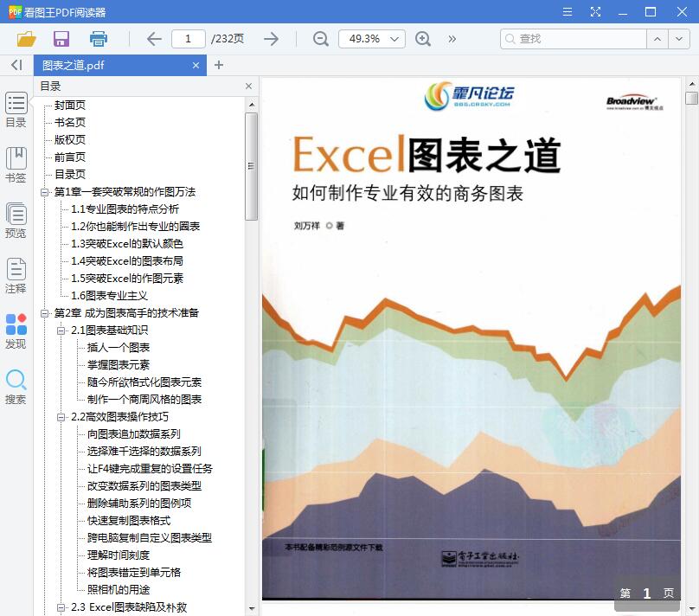Select 删除辅助系列的图例项 entry
699x616 pixels.
point(139,504)
